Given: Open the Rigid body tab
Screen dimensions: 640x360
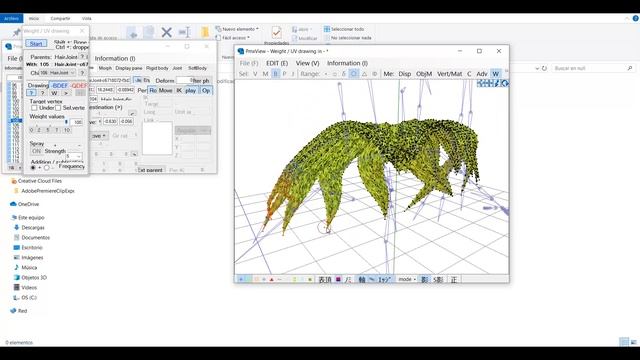Looking at the screenshot, I should 157,68.
